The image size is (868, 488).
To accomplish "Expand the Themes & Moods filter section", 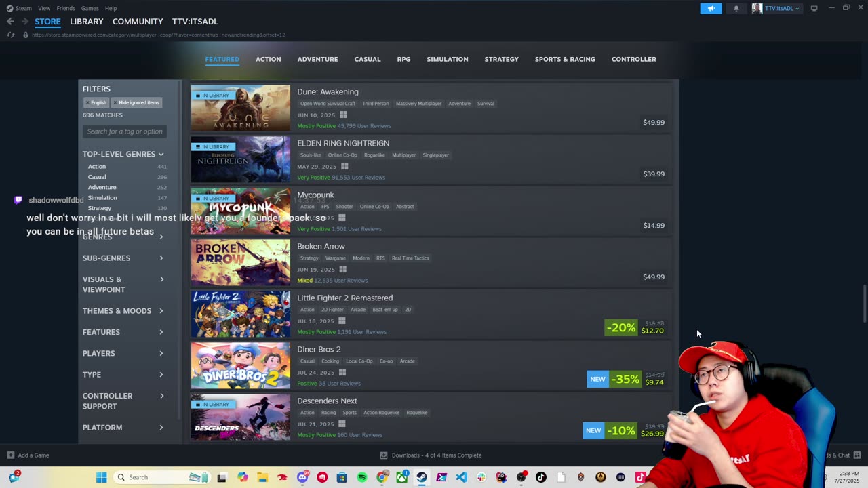I will (123, 311).
